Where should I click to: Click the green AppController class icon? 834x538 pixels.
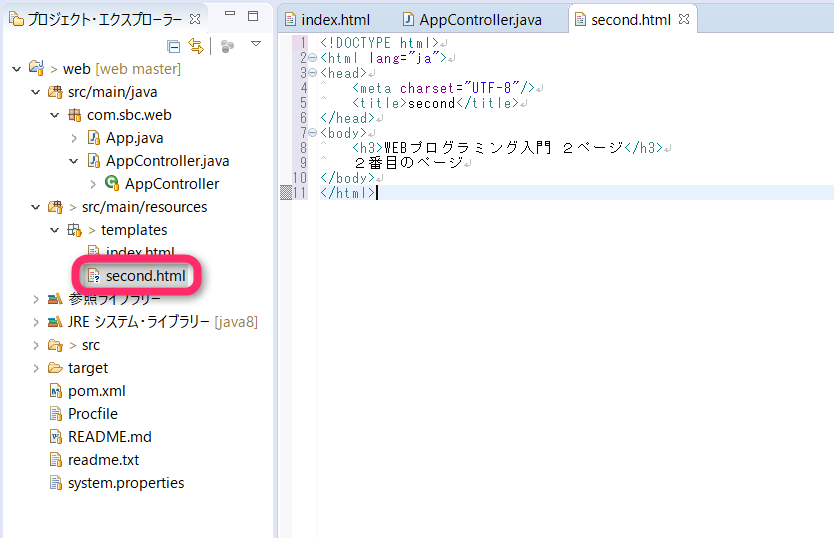tap(112, 183)
